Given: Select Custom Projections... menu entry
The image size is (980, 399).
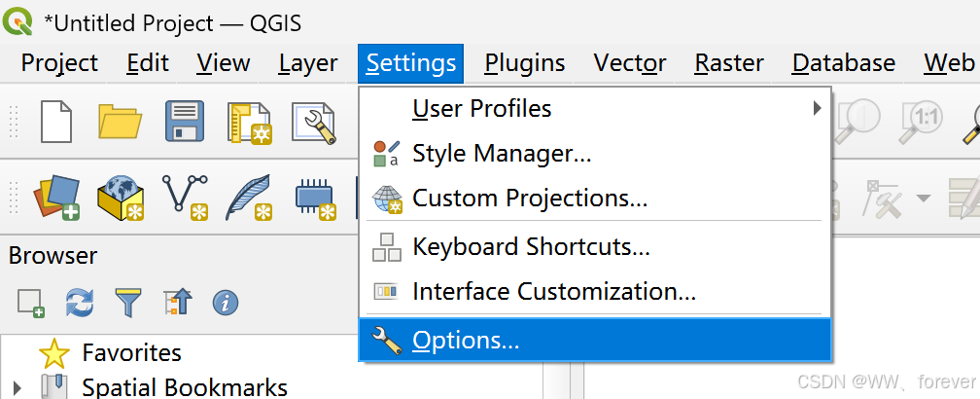Looking at the screenshot, I should [x=595, y=199].
